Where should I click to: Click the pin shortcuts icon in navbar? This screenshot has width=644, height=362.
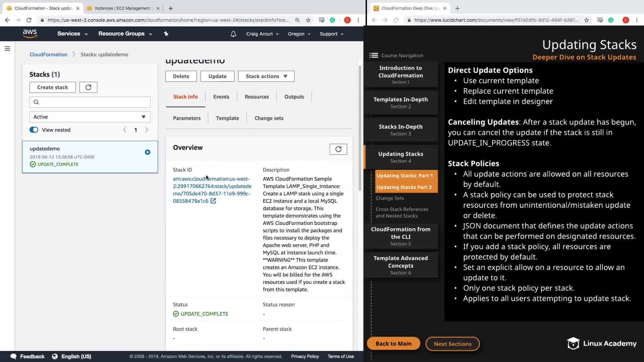(166, 34)
